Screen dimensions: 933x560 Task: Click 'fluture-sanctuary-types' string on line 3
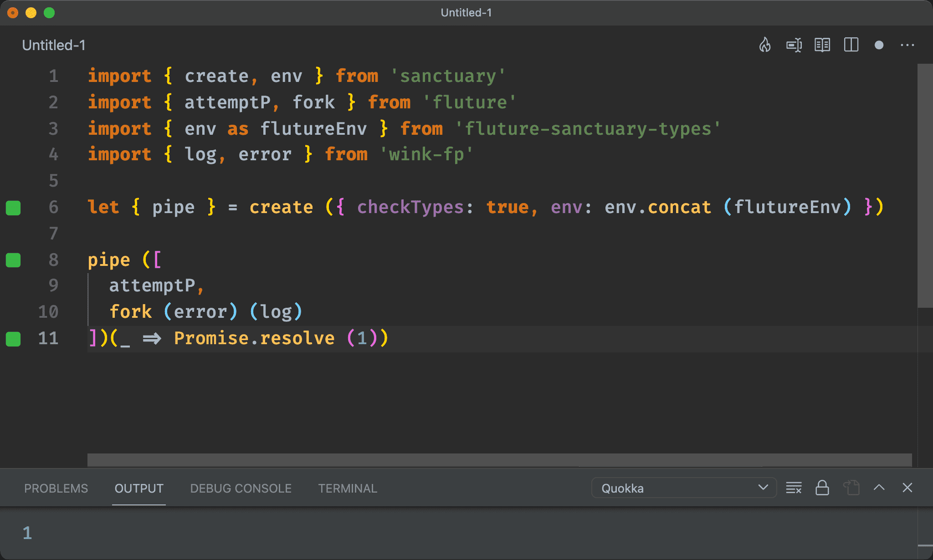click(x=588, y=128)
